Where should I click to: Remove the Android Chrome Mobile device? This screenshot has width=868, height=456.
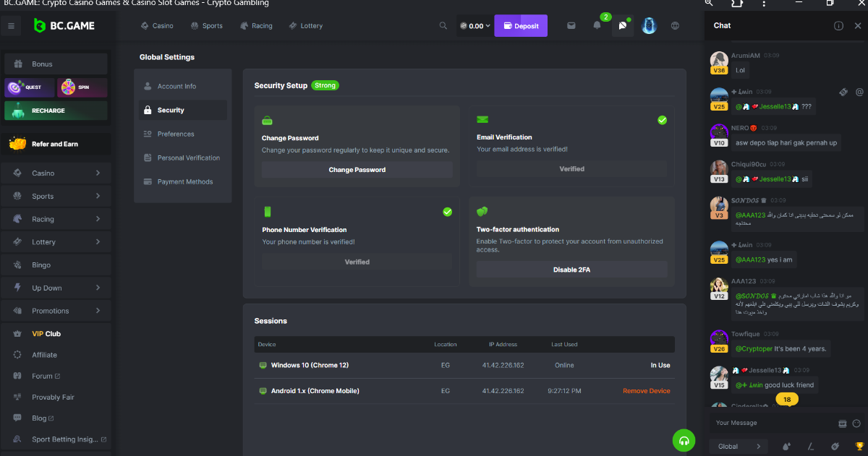(x=646, y=391)
